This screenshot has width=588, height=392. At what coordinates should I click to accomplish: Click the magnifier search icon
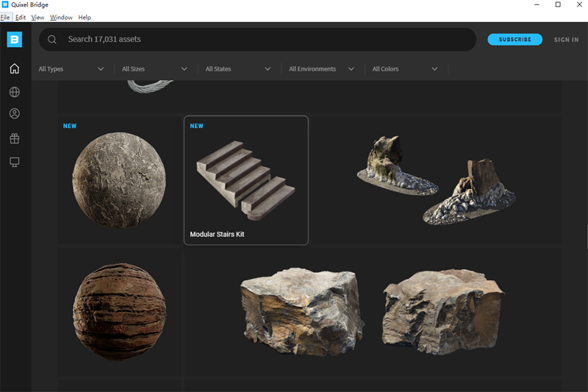tap(52, 40)
